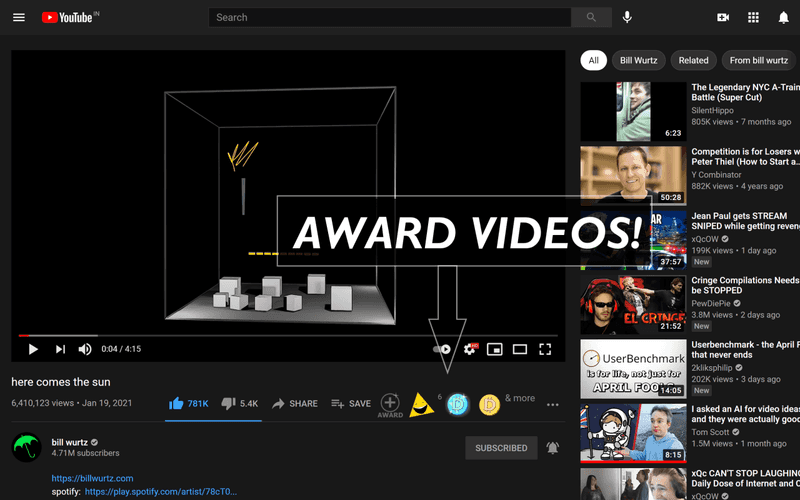Dislike the video with thumbs down

coord(227,403)
